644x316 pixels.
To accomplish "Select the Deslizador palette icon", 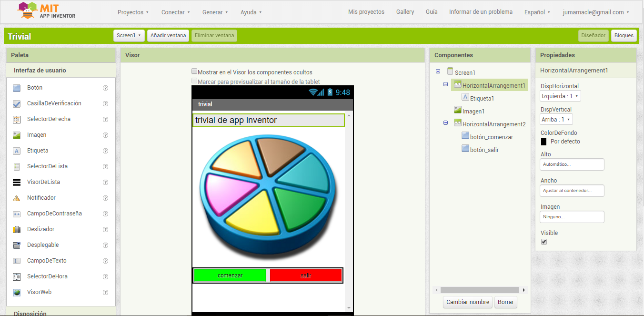I will [17, 229].
